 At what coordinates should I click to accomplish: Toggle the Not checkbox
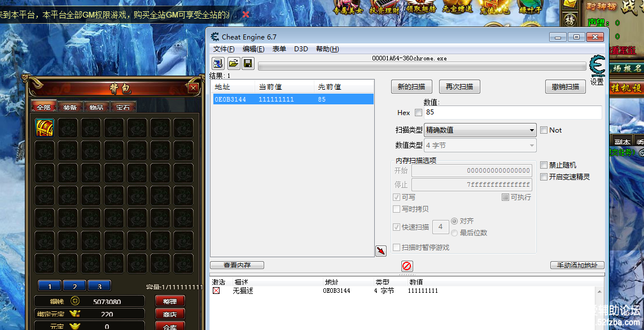pyautogui.click(x=544, y=130)
